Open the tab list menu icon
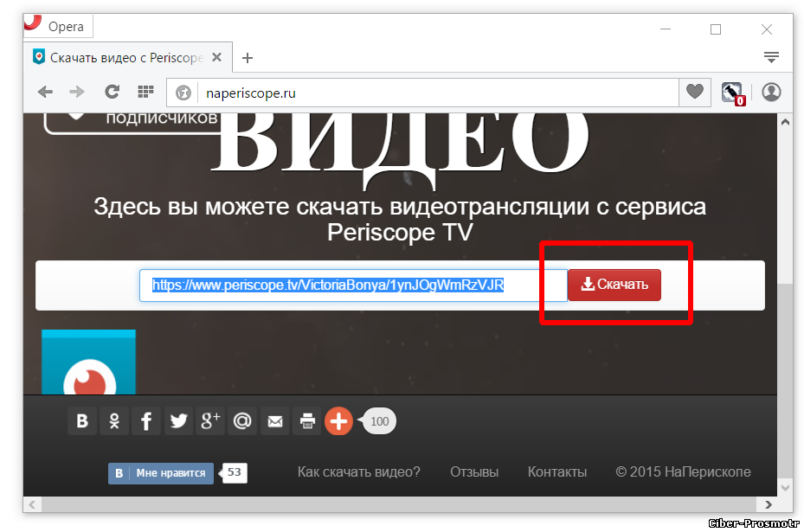This screenshot has height=532, width=804. click(x=771, y=57)
